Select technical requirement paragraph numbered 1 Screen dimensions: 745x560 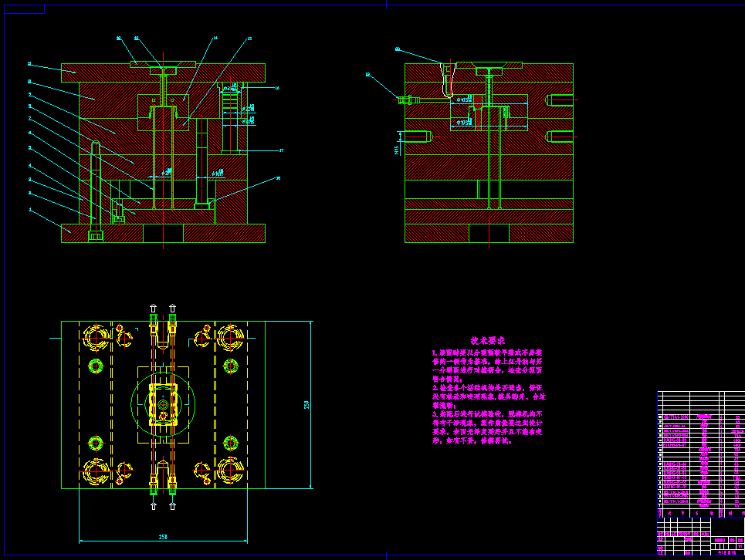coord(487,366)
